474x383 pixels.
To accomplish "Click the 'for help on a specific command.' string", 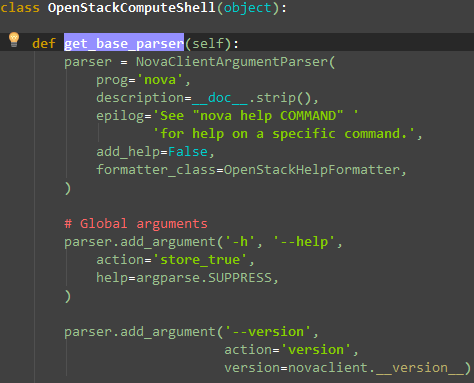I will (x=284, y=134).
